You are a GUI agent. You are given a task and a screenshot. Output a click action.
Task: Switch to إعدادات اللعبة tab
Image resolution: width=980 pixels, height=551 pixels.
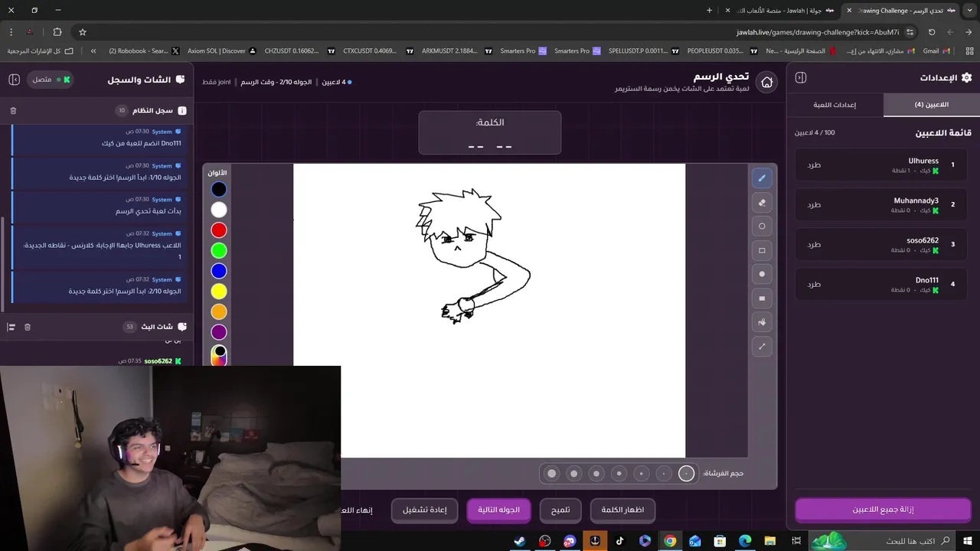(835, 105)
